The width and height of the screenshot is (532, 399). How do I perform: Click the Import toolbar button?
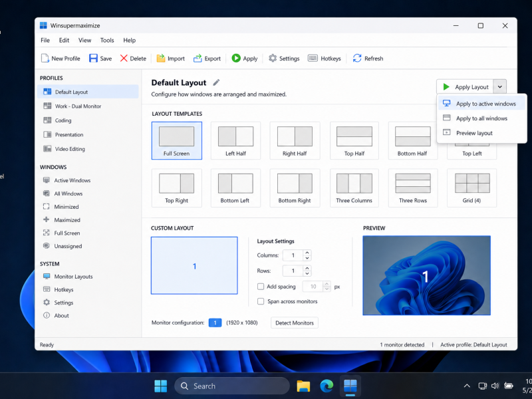pos(171,59)
